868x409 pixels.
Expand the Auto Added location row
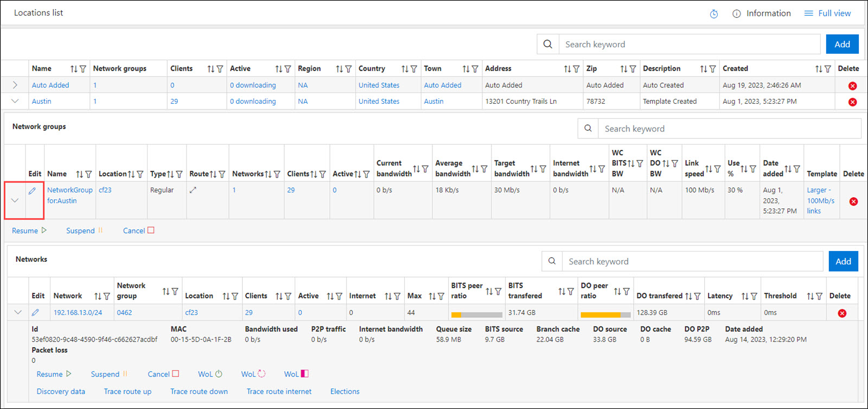click(x=15, y=85)
